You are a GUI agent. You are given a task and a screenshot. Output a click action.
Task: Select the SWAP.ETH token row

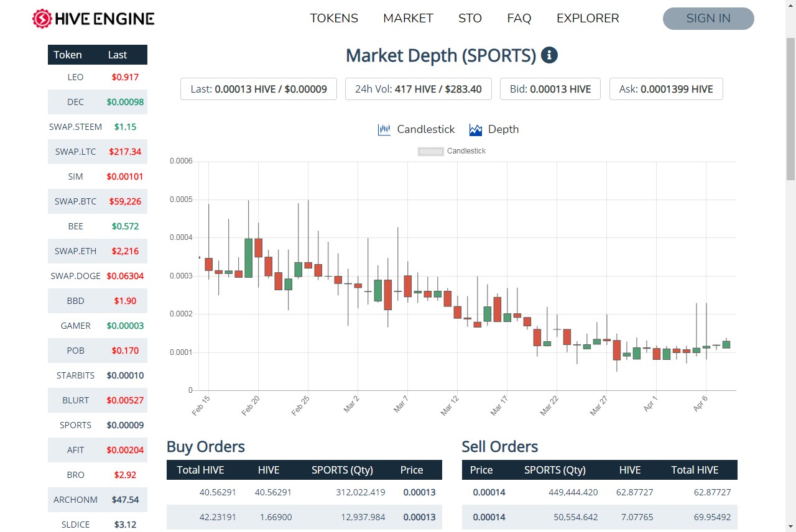click(98, 251)
